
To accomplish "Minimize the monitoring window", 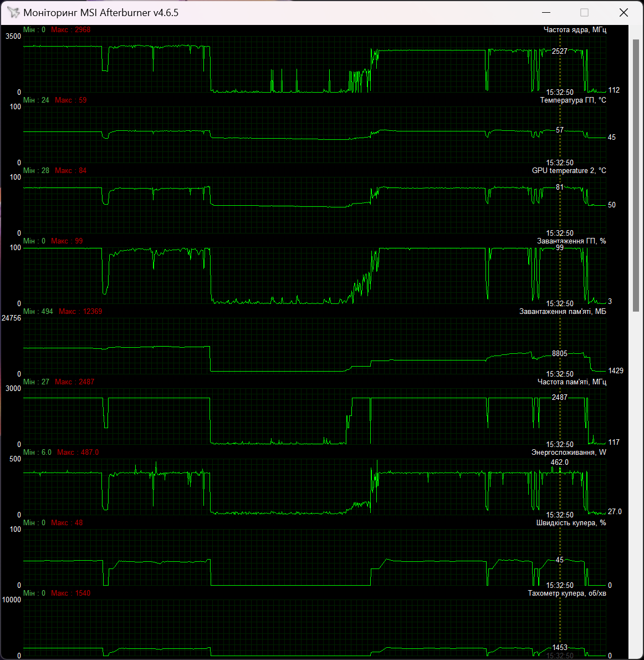I will click(546, 13).
